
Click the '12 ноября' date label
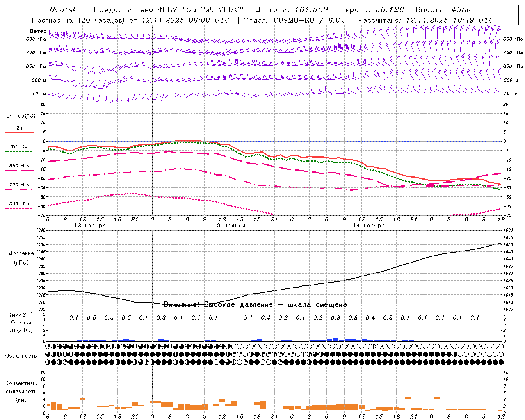[x=90, y=226]
